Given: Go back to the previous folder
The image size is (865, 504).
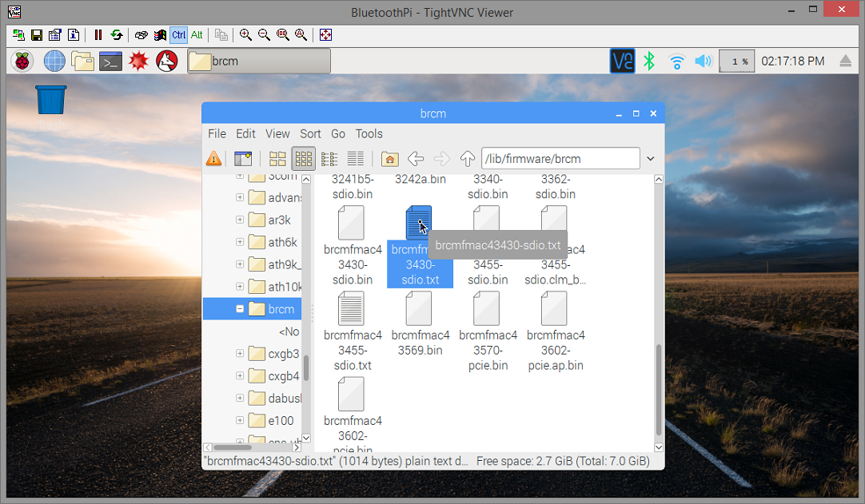Looking at the screenshot, I should 416,159.
